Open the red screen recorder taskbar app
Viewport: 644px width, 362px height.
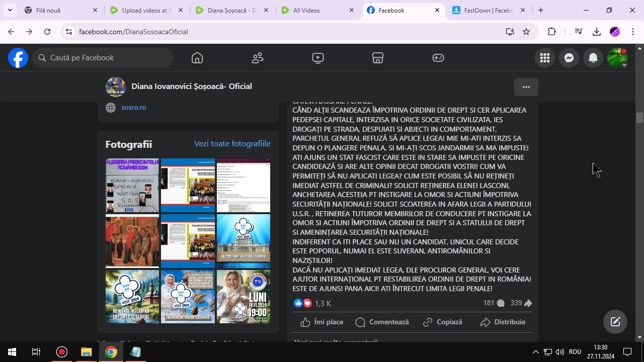tap(62, 352)
